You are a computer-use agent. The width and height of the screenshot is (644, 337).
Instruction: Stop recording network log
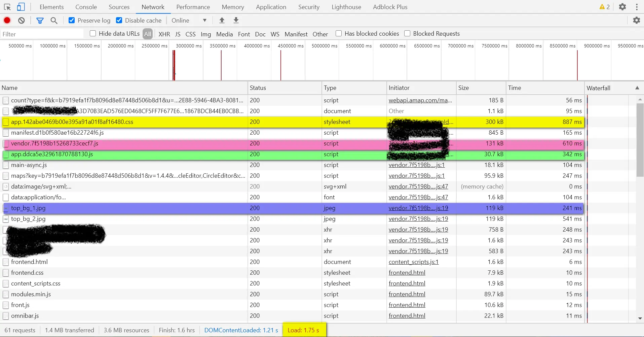tap(7, 21)
